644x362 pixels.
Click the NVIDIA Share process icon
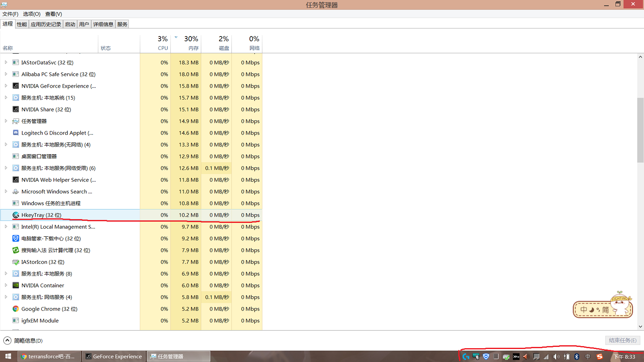(x=16, y=109)
